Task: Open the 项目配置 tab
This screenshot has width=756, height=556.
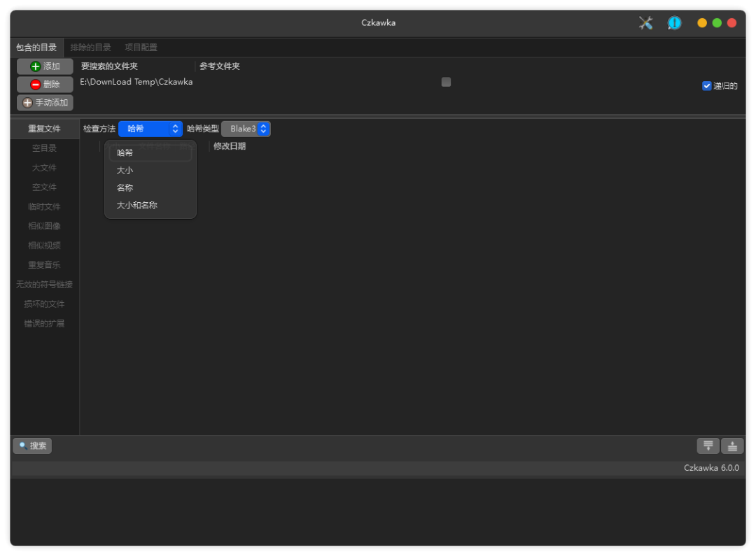Action: click(x=141, y=48)
